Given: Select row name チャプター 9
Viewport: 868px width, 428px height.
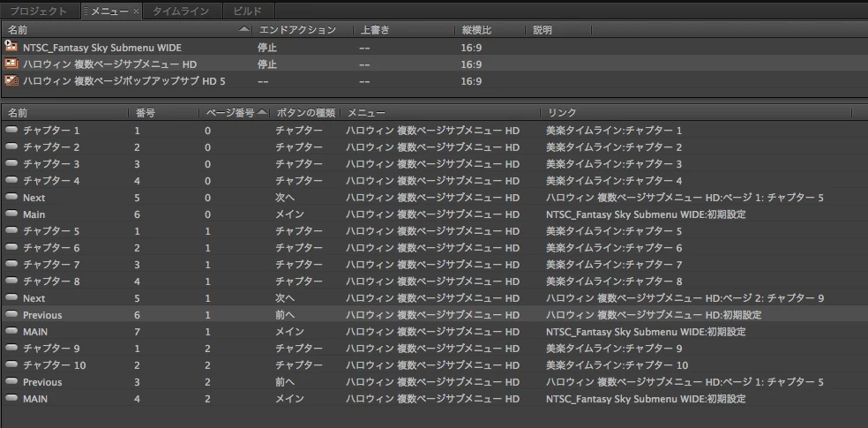Looking at the screenshot, I should tap(51, 349).
